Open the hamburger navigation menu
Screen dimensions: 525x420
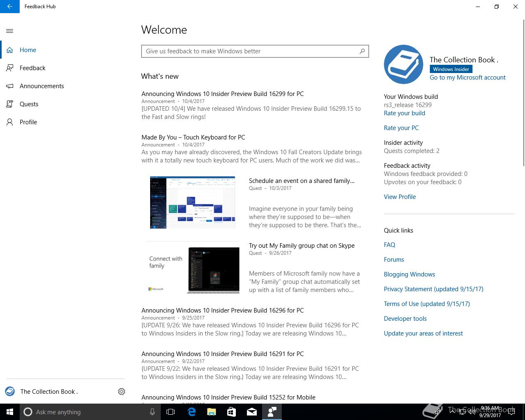point(10,31)
